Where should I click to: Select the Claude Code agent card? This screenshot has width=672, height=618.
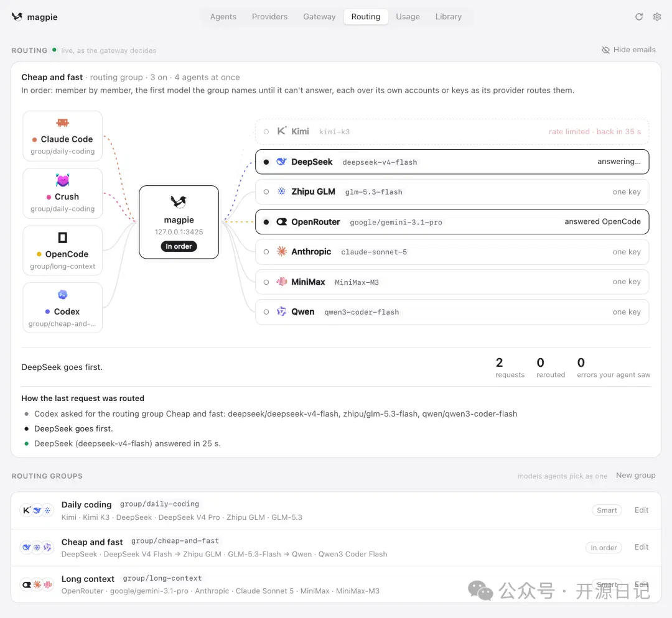tap(63, 136)
